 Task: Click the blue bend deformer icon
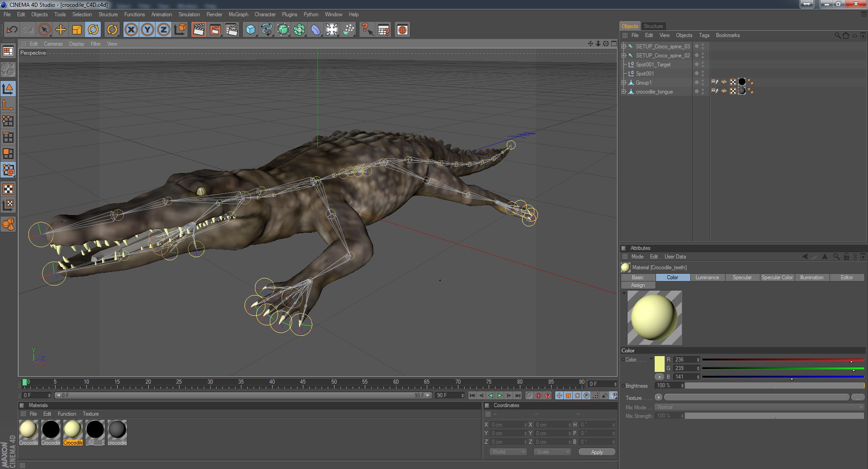[316, 30]
